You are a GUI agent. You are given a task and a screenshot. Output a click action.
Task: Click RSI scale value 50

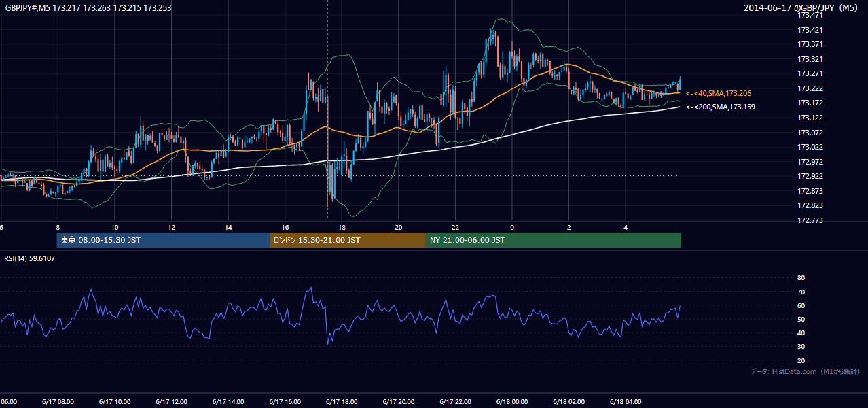coord(801,319)
